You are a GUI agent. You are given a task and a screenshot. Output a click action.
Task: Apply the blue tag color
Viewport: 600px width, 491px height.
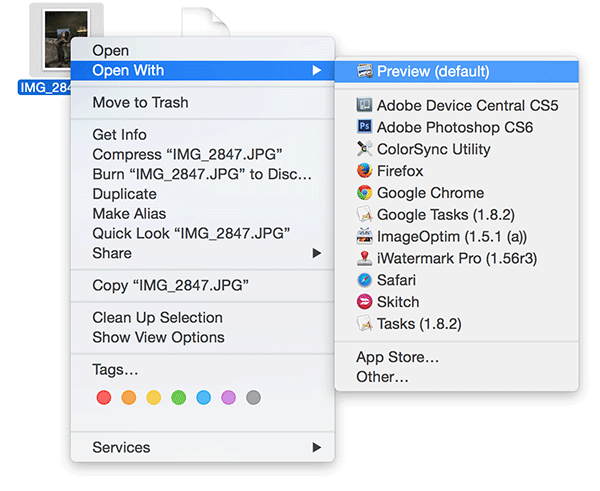(x=203, y=397)
